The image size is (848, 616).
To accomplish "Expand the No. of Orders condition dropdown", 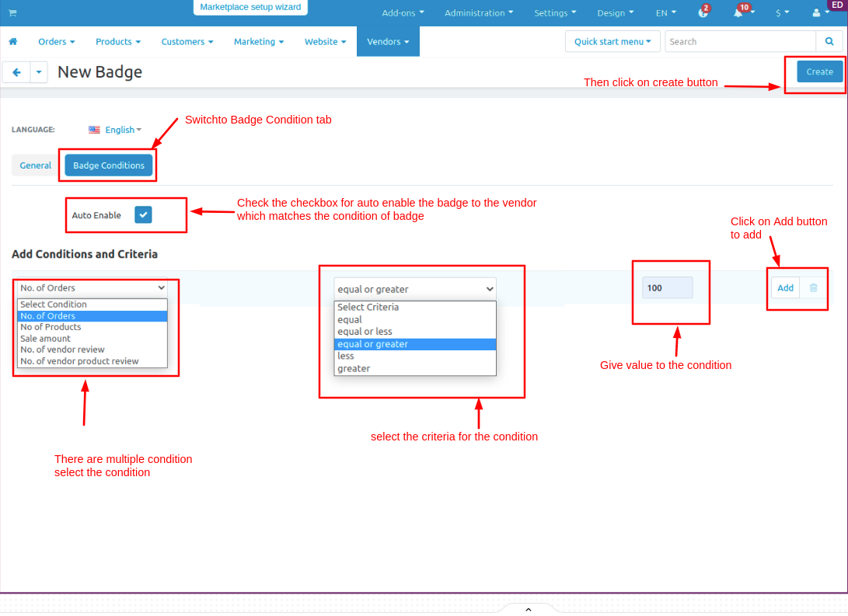I will coord(92,288).
